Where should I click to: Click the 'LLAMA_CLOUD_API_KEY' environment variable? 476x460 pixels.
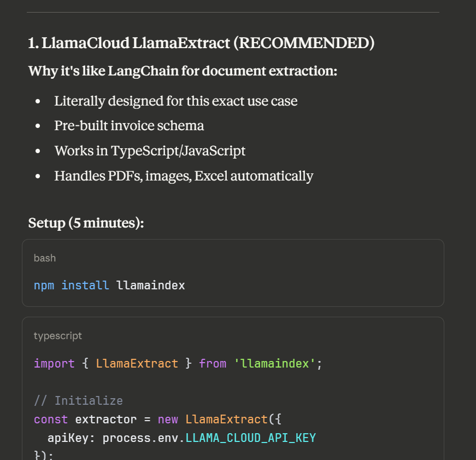(x=250, y=438)
